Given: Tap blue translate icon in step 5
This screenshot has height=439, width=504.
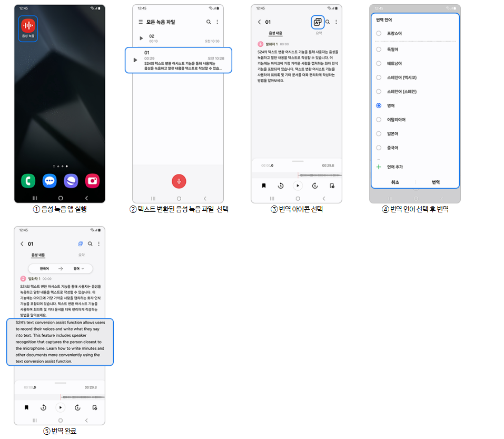Looking at the screenshot, I should click(x=81, y=244).
